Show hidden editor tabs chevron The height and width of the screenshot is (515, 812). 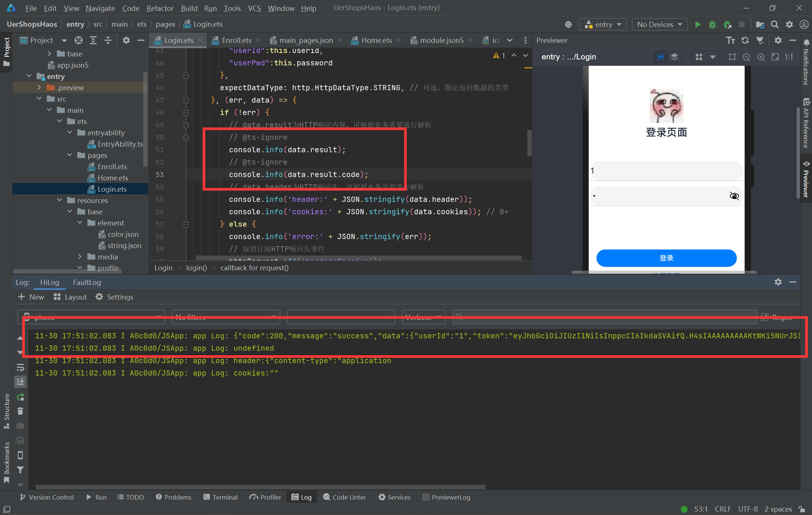510,40
